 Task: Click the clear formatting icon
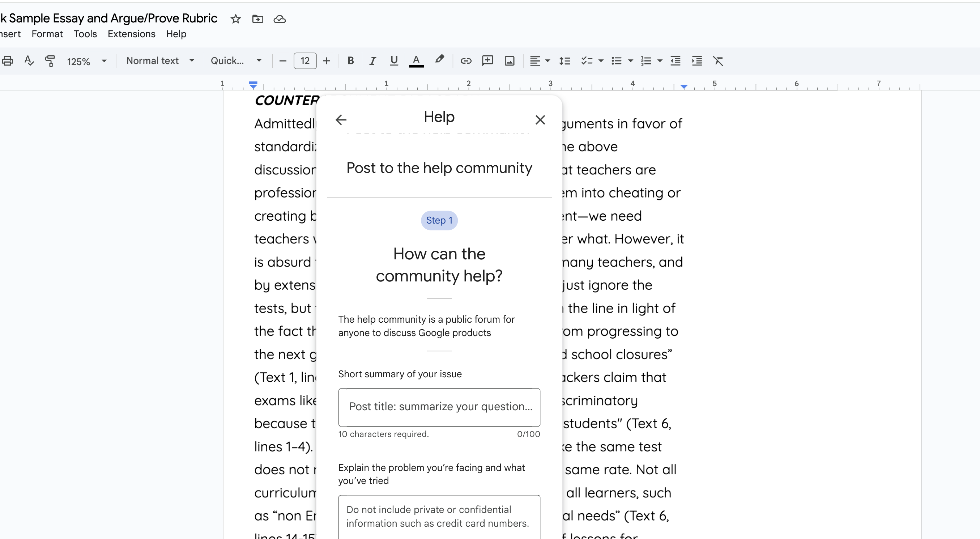point(718,61)
